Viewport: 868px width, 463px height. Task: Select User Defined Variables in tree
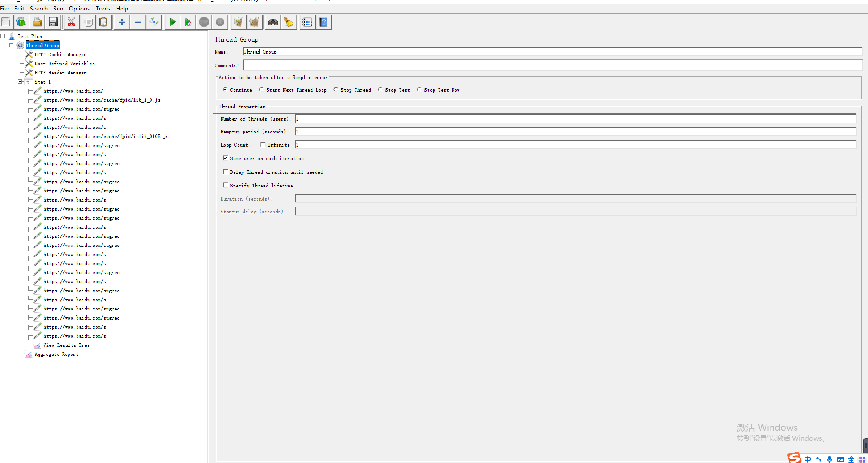64,64
